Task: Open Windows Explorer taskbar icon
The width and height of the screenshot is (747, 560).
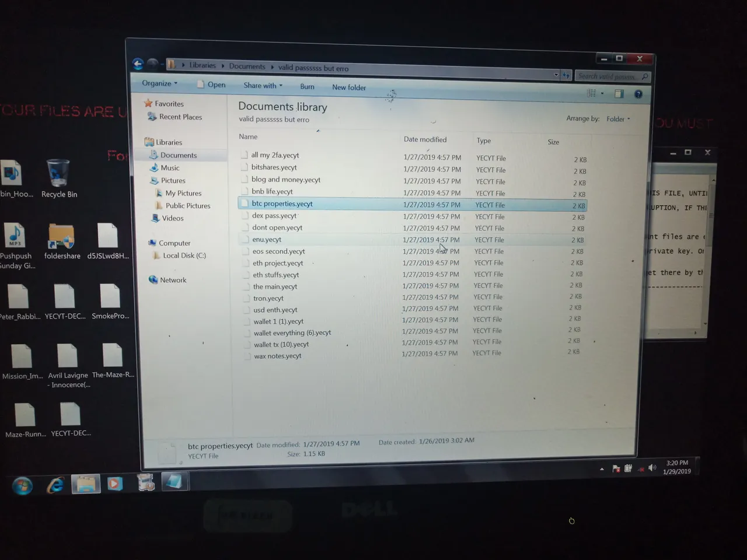Action: point(86,484)
